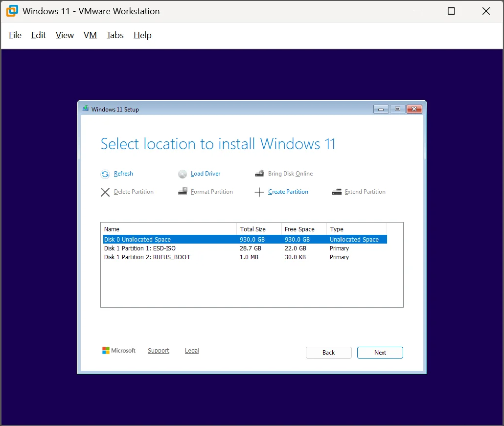Click the Bring Disk Online drive icon

click(260, 174)
